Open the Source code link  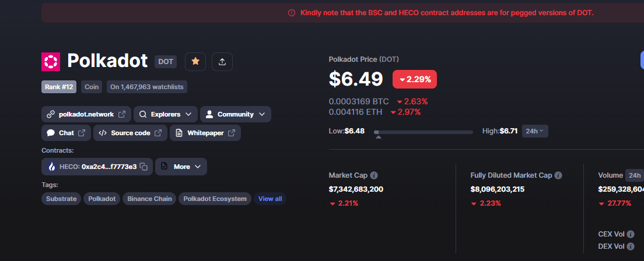130,133
